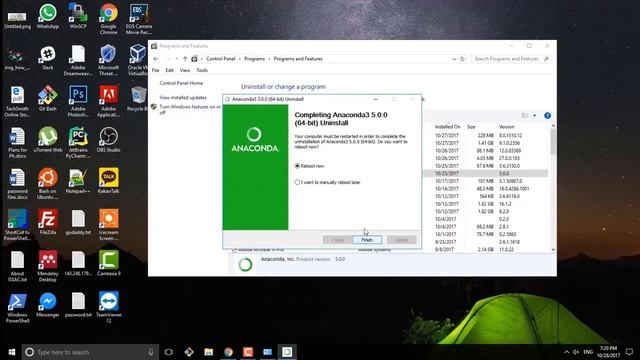Viewport: 640px width, 360px height.
Task: Go to Control Panel Home link
Action: [181, 83]
